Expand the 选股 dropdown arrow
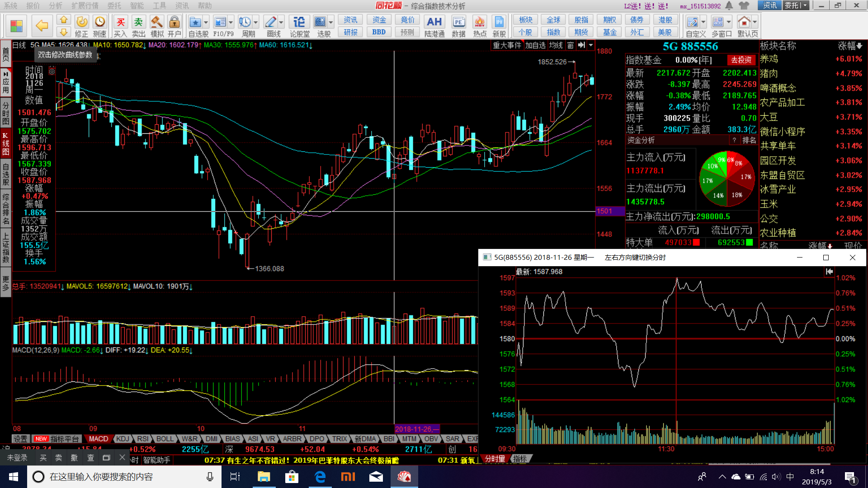The height and width of the screenshot is (488, 868). pyautogui.click(x=331, y=22)
